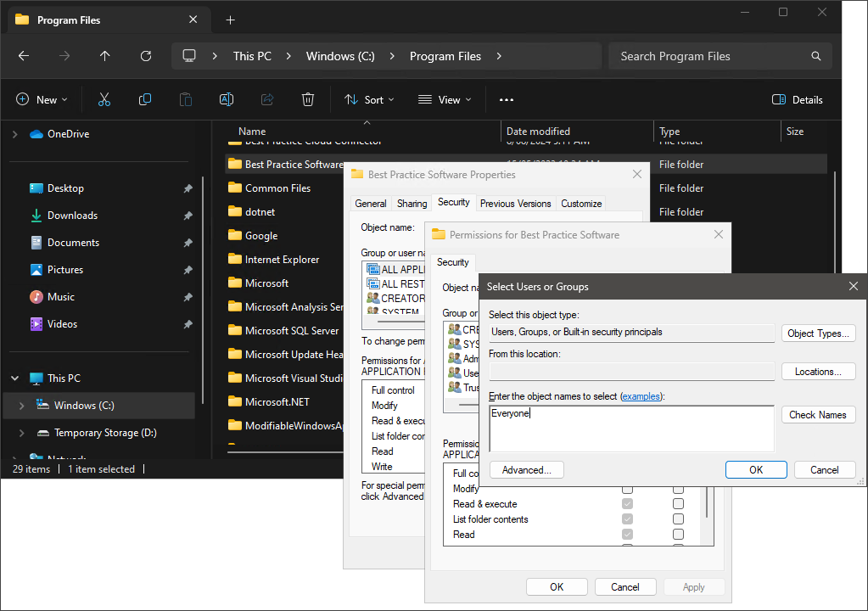Toggle Allow checkbox for List folder contents

point(627,519)
